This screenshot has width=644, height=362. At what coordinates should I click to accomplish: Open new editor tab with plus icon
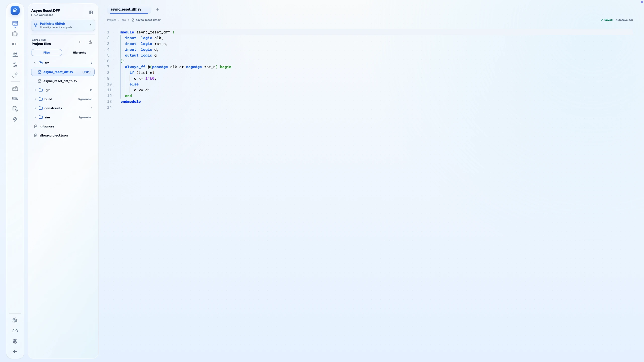point(157,9)
